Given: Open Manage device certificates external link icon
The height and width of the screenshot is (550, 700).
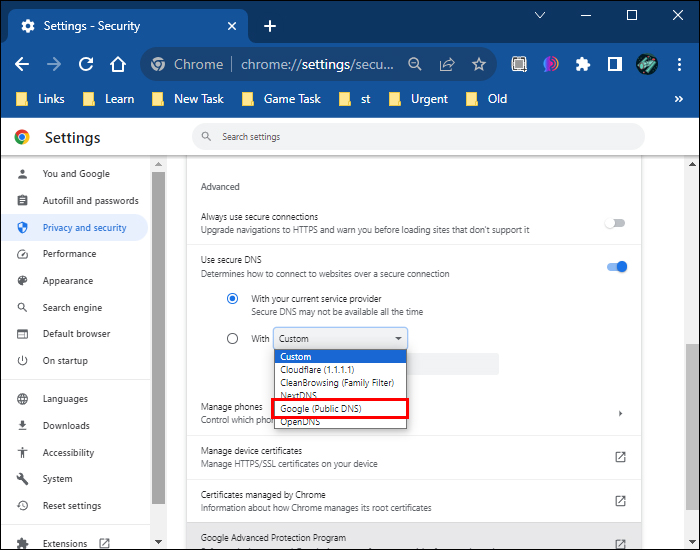Looking at the screenshot, I should click(x=620, y=457).
